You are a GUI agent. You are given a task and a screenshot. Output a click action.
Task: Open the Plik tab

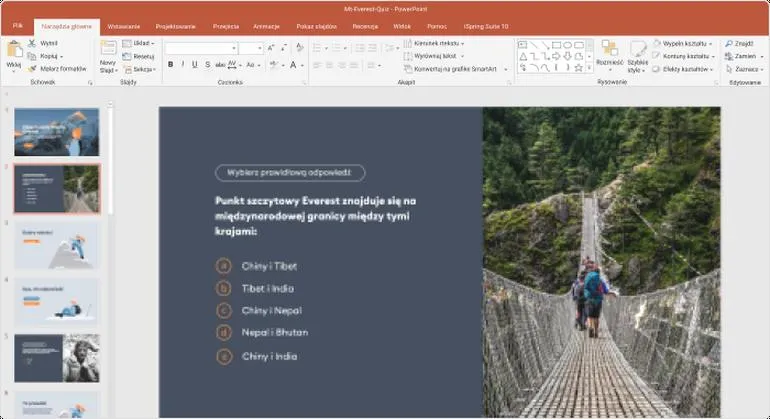coord(18,26)
